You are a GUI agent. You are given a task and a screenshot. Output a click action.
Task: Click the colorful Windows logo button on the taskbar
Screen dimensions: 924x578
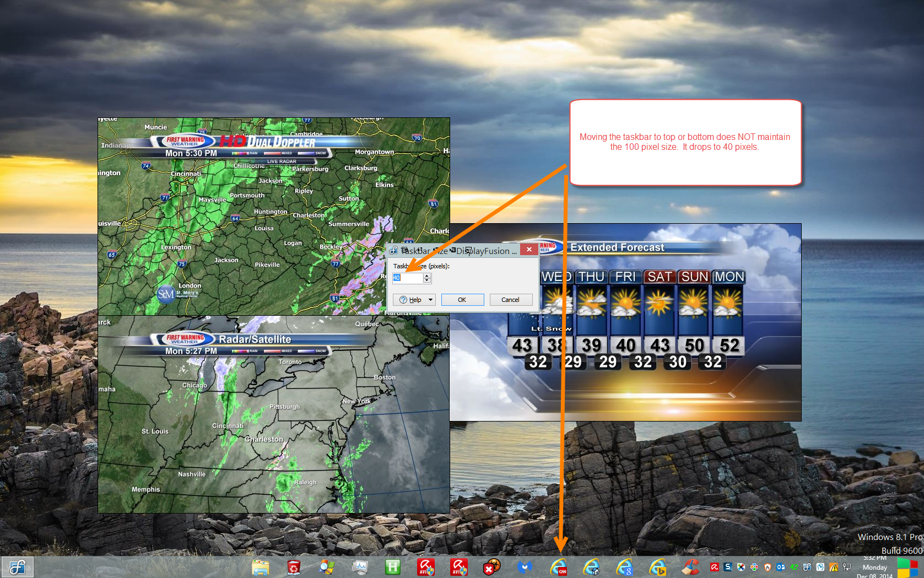907,567
